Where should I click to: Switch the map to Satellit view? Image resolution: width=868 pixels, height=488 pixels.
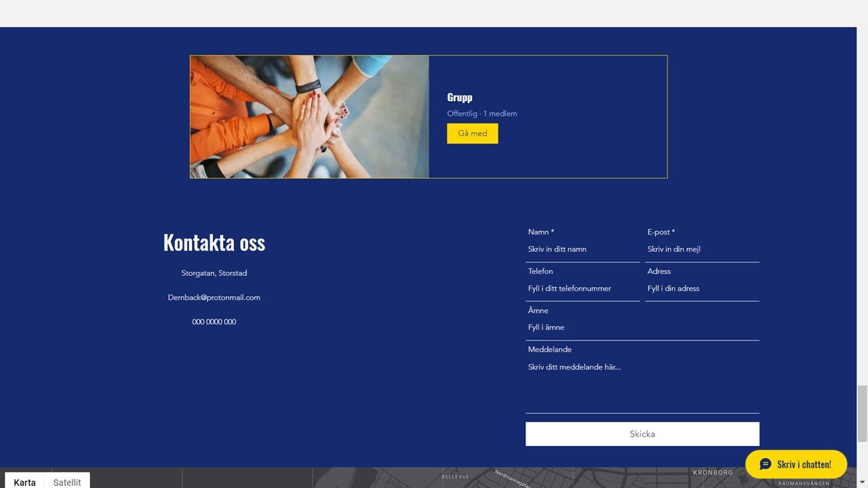[67, 482]
